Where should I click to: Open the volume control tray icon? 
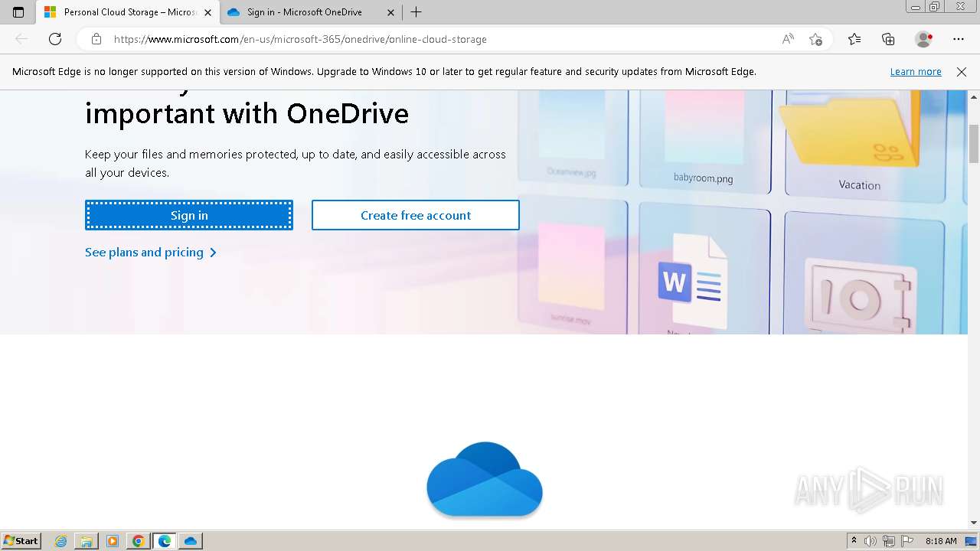pyautogui.click(x=871, y=541)
